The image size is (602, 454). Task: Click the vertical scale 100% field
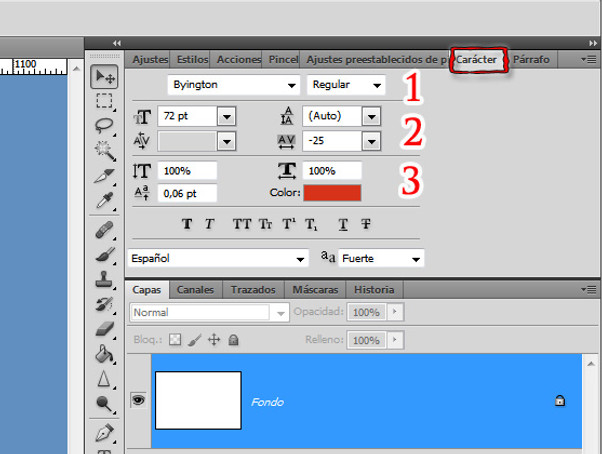click(x=187, y=171)
